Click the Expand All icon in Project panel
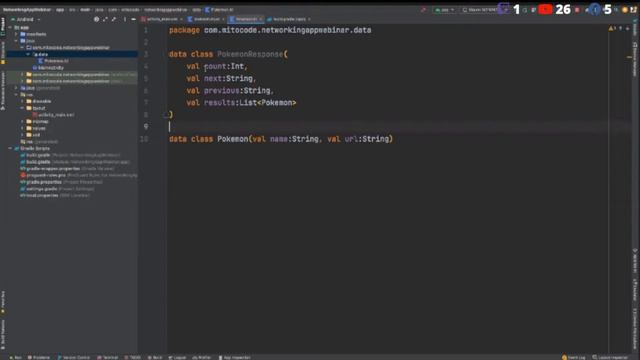 click(105, 19)
